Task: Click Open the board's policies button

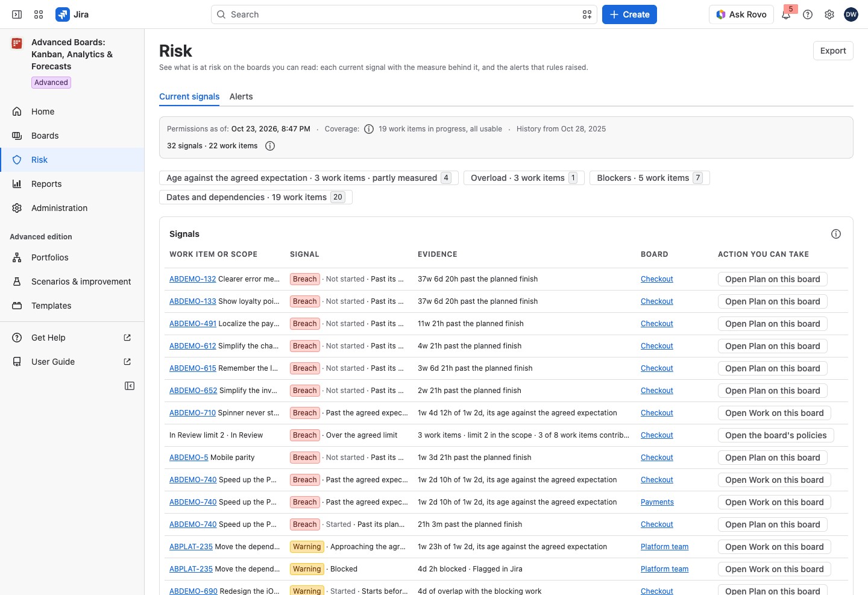Action: 776,435
